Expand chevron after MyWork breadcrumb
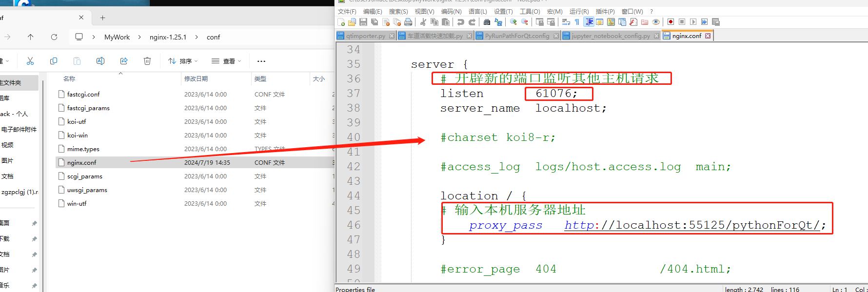 coord(139,37)
